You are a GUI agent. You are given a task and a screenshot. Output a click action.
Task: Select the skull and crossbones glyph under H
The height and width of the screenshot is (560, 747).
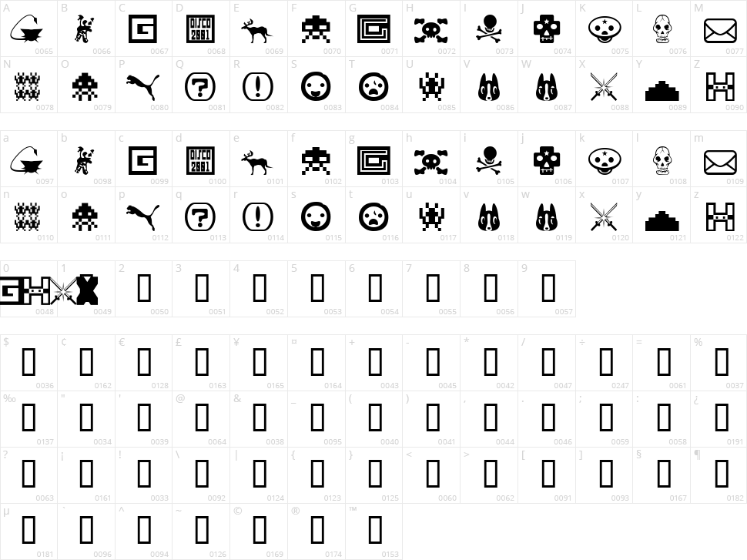pyautogui.click(x=430, y=30)
